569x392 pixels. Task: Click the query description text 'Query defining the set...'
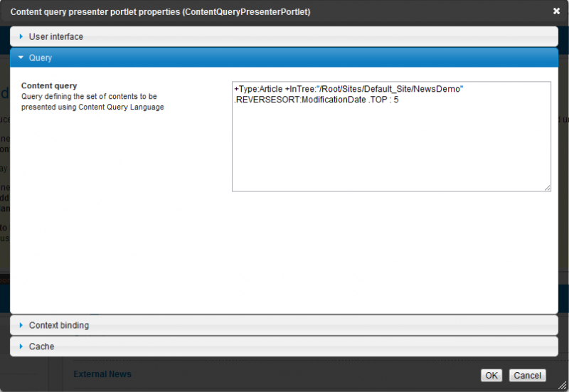92,102
